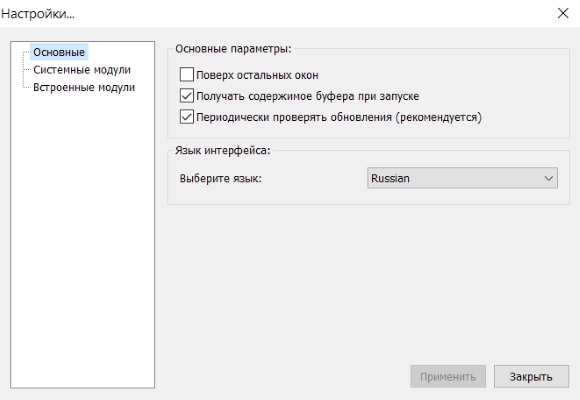Click the Выберите язык label
Viewport: 580px width, 400px height.
pyautogui.click(x=220, y=178)
